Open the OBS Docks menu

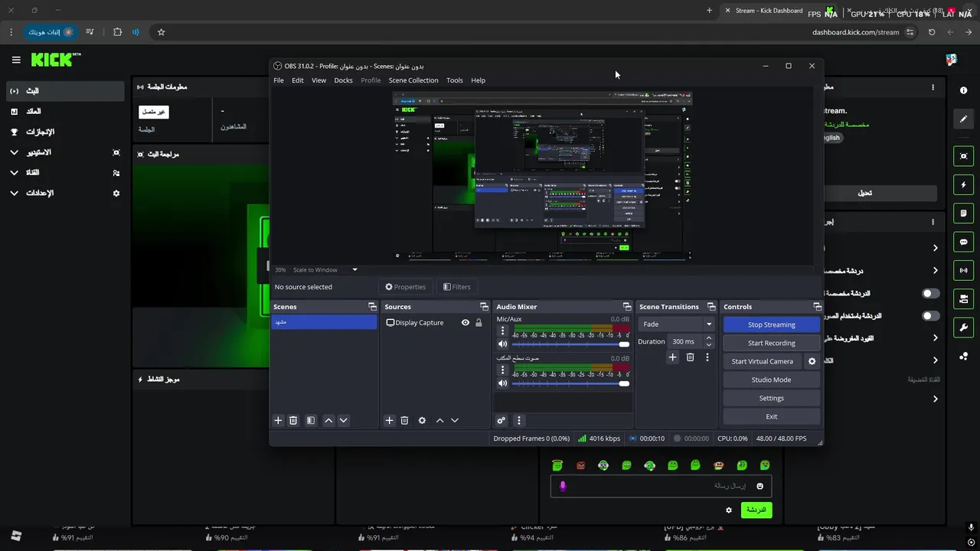tap(343, 80)
